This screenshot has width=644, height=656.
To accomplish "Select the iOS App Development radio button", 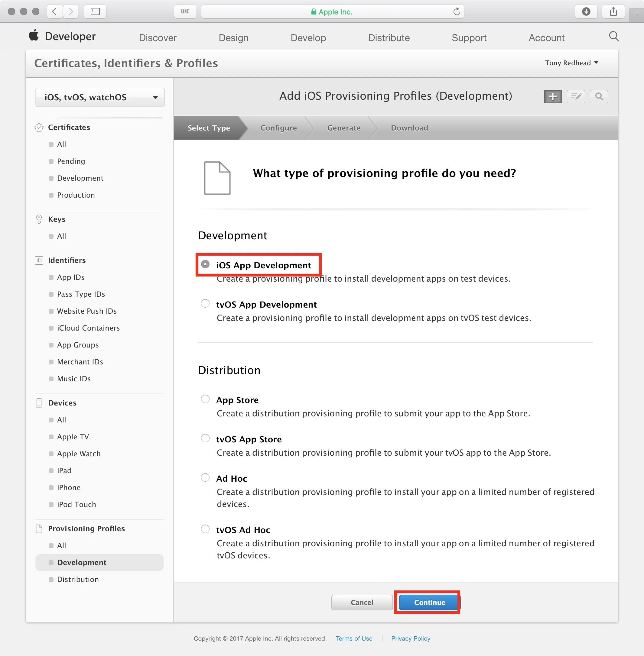I will pos(205,264).
